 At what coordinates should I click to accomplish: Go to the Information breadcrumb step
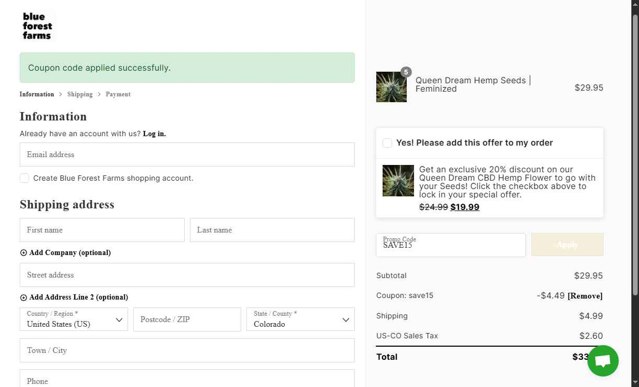pos(37,94)
